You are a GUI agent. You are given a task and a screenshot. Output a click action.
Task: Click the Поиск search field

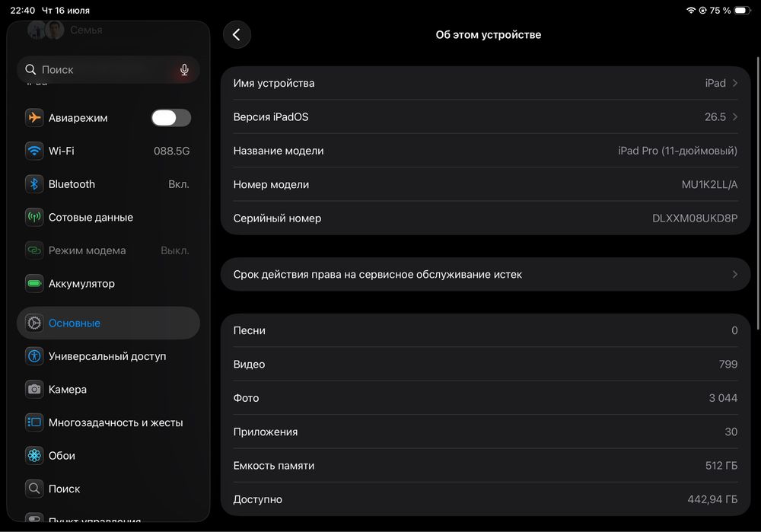[x=108, y=69]
